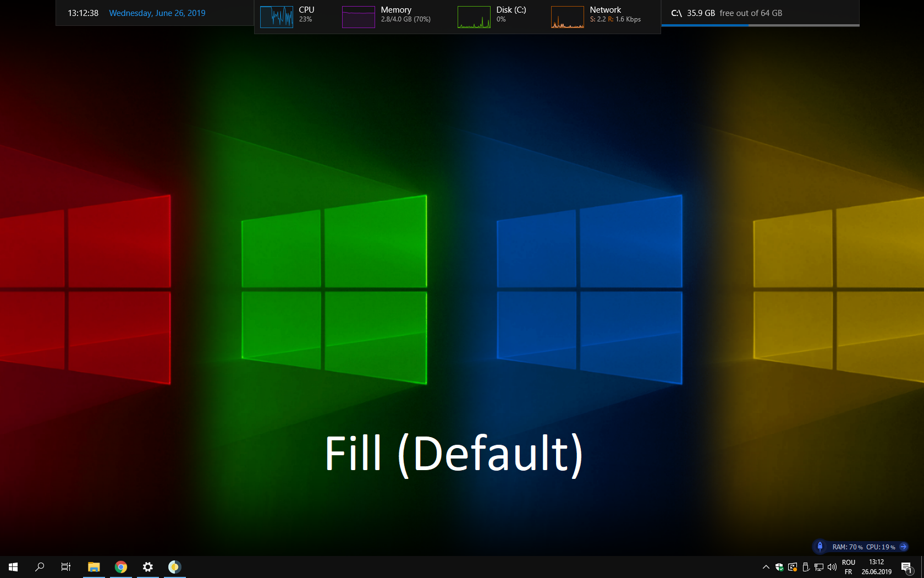Click the C:\ 35.9 GB storage bar

pos(759,13)
